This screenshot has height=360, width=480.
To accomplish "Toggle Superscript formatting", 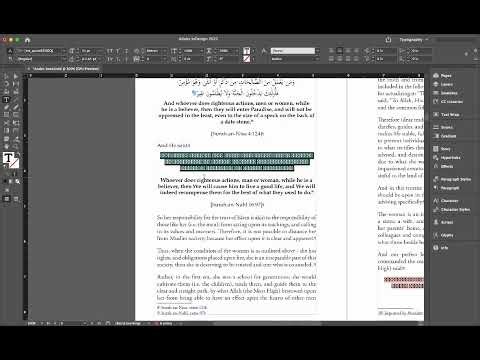I will click(118, 51).
